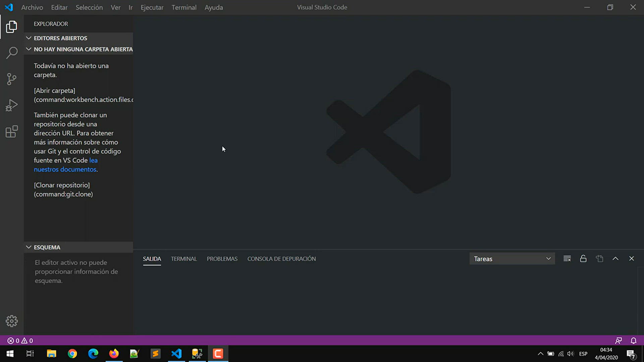The image size is (644, 362).
Task: Click the EXPLORADOR panel title
Action: click(51, 24)
